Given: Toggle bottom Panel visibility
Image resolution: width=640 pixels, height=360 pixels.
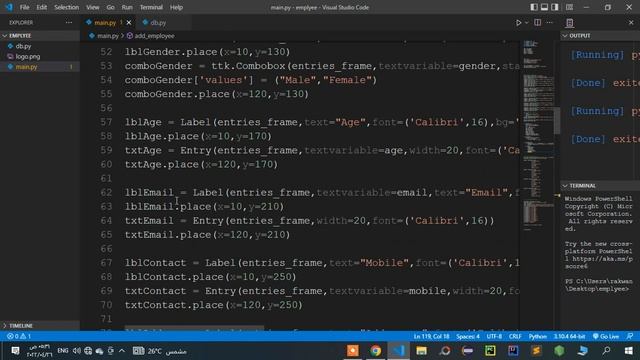Looking at the screenshot, I should [x=544, y=7].
